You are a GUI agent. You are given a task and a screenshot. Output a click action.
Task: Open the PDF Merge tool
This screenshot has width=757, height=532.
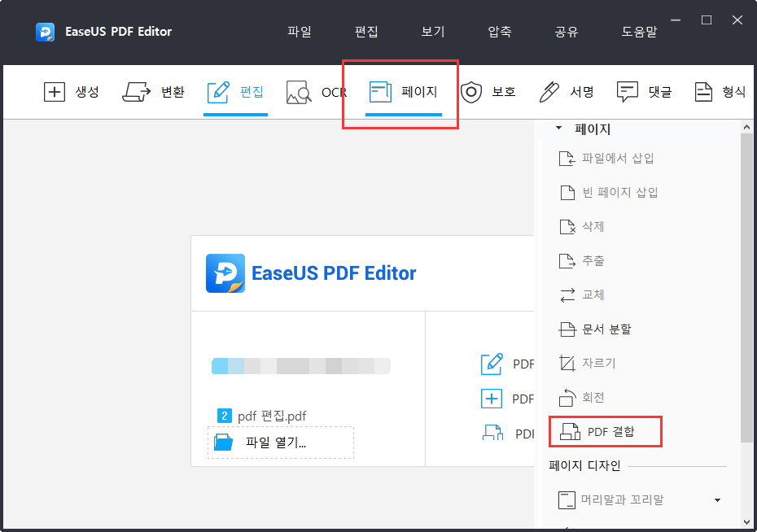click(x=606, y=431)
